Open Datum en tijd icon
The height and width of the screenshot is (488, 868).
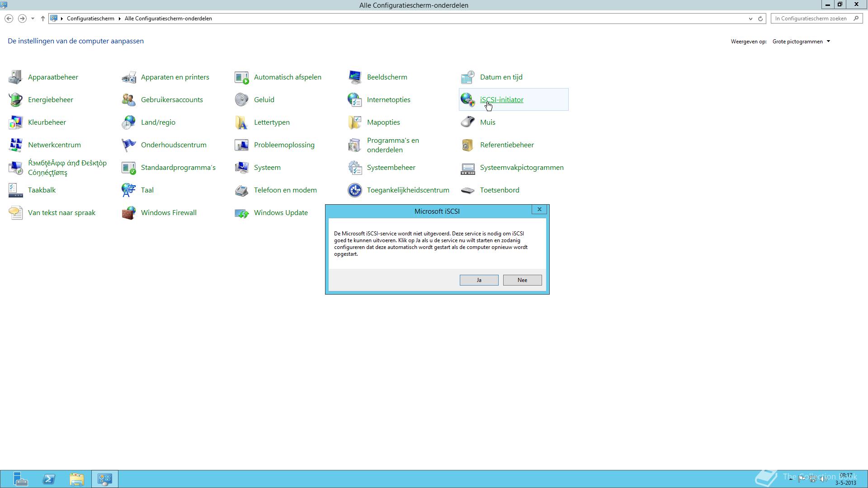coord(467,77)
